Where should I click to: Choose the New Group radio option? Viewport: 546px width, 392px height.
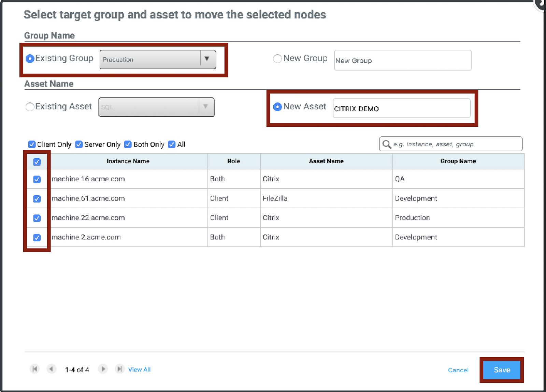point(277,59)
